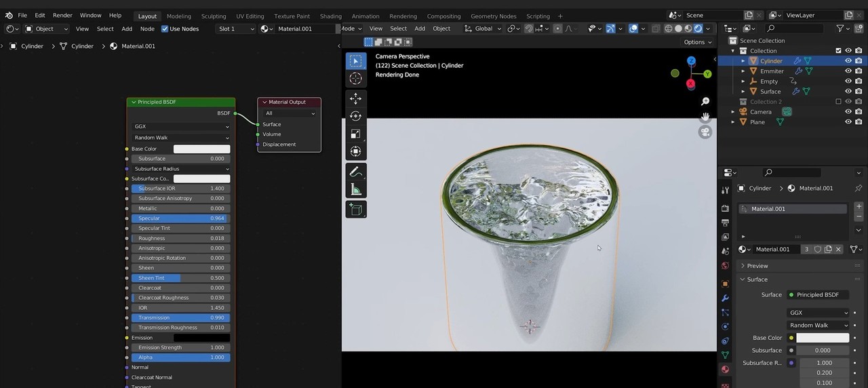Expand the Camera item in outliner
Screen dimensions: 868x388
(733, 112)
